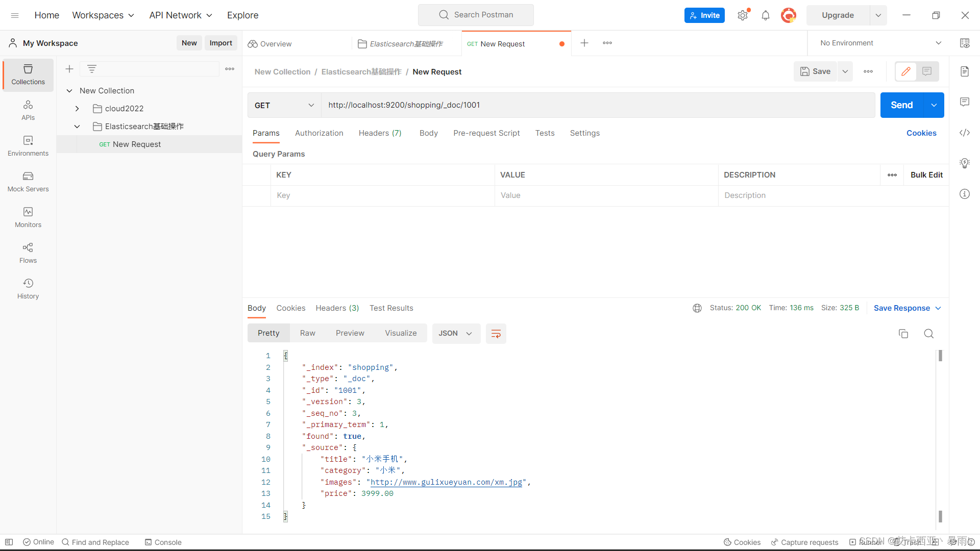Switch to the Body request tab
The height and width of the screenshot is (551, 980).
click(x=428, y=133)
